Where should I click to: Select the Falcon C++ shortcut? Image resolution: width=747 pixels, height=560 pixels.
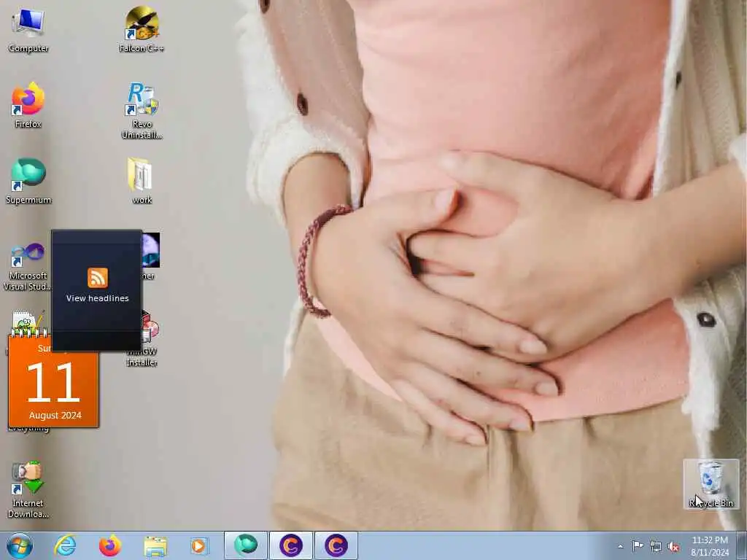click(x=142, y=29)
